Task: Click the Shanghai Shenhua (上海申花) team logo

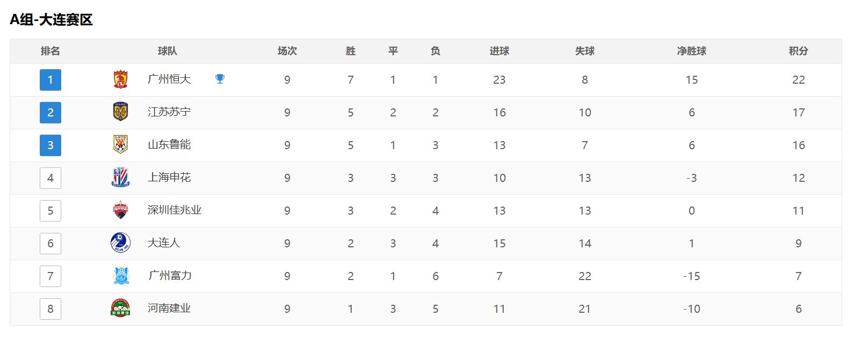Action: pyautogui.click(x=120, y=178)
